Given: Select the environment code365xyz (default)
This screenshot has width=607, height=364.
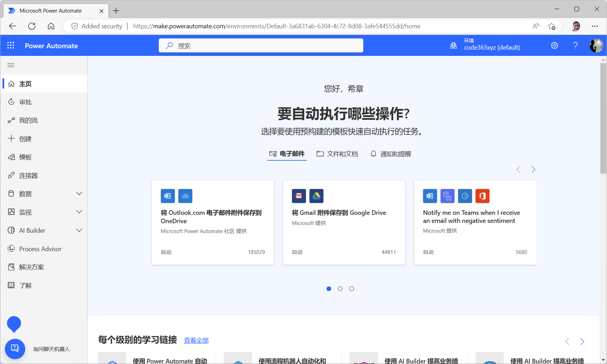Looking at the screenshot, I should coord(485,45).
